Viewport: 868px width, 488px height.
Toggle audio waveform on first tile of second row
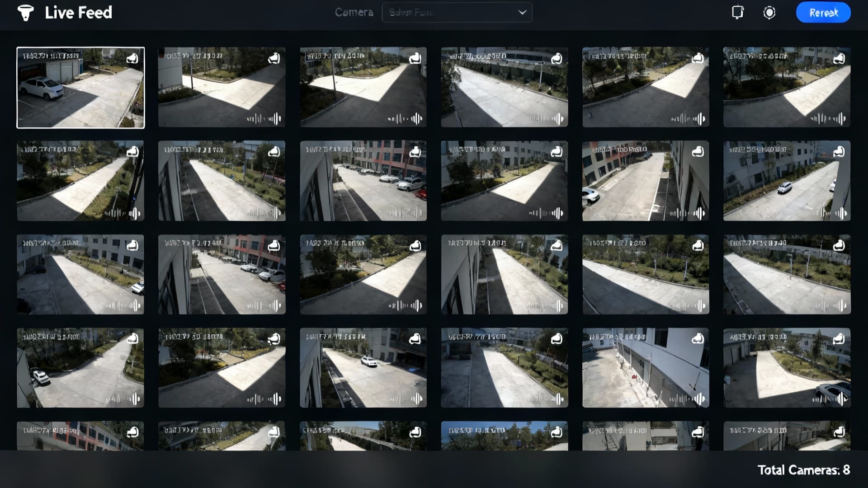pos(123,213)
